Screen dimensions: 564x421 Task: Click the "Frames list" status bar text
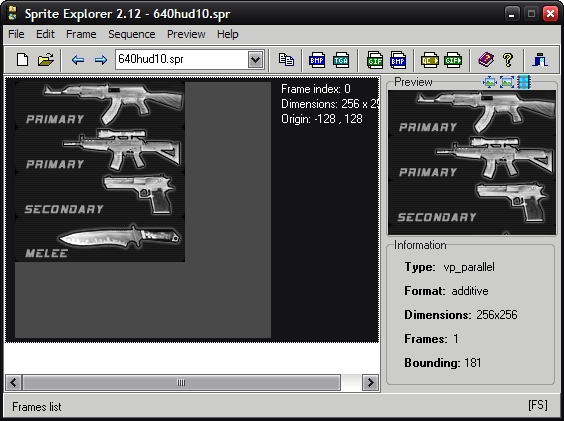tap(37, 407)
